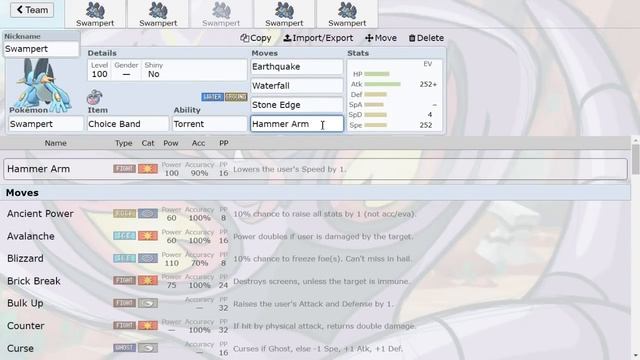Image resolution: width=640 pixels, height=360 pixels.
Task: Sort the move list by Pow
Action: click(171, 143)
